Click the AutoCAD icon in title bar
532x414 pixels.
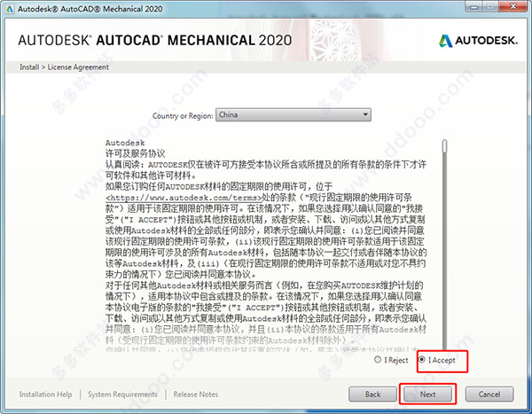(10, 9)
